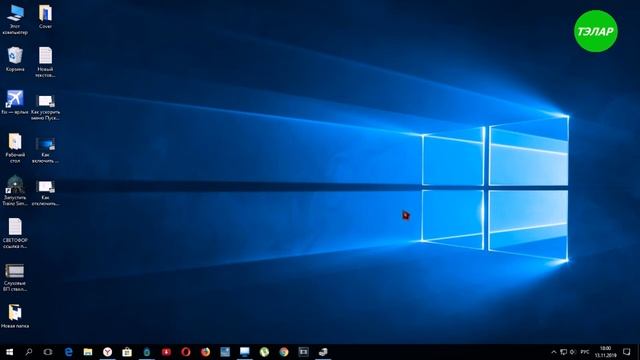
Task: Open the last running taskbar app
Action: [323, 352]
